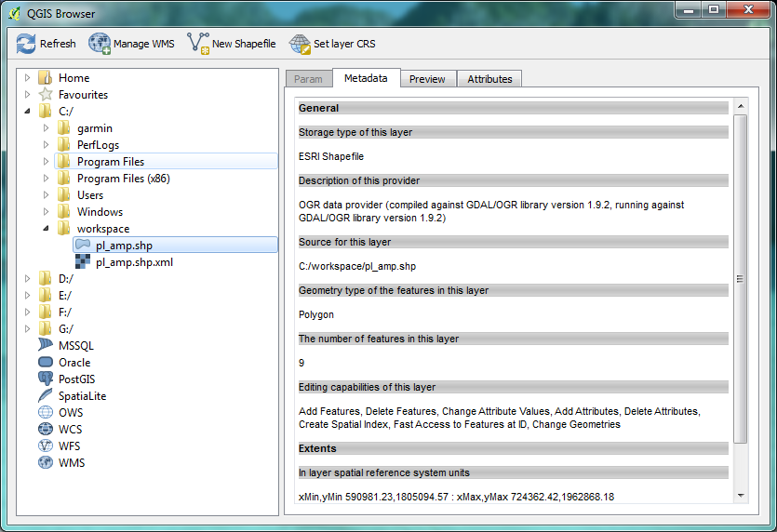Image resolution: width=777 pixels, height=532 pixels.
Task: Expand the G:/ drive node
Action: pos(27,328)
